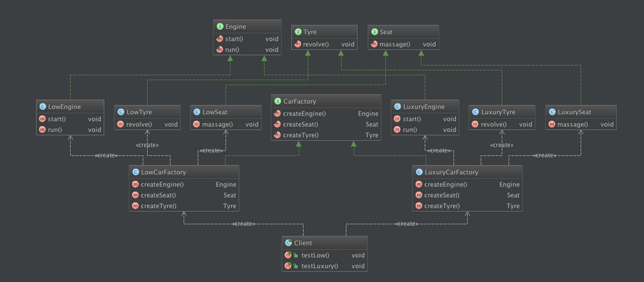
Task: Click the CarFactory interface icon
Action: pyautogui.click(x=277, y=101)
